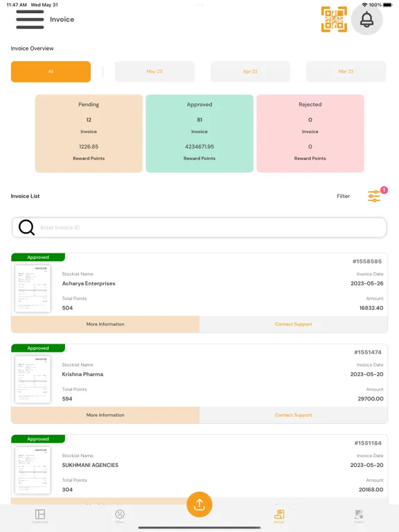Click Approved badge on invoice #1551184

[x=38, y=439]
